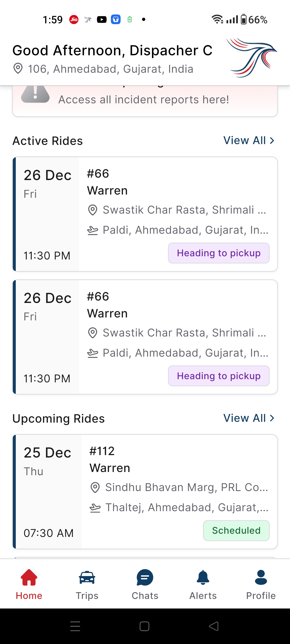Expand Active Rides with View All

pyautogui.click(x=249, y=140)
